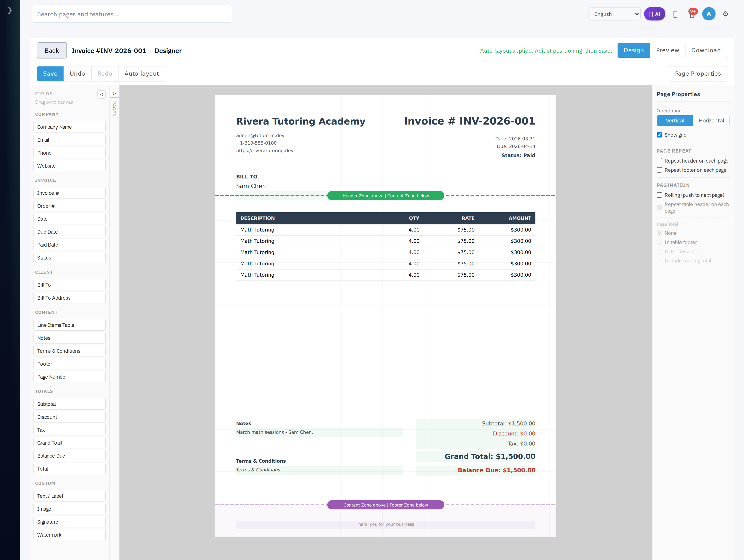Focus the search pages and features field

pyautogui.click(x=132, y=14)
